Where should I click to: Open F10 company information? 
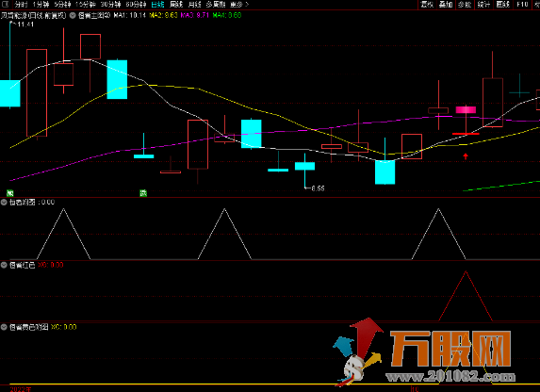pos(522,5)
